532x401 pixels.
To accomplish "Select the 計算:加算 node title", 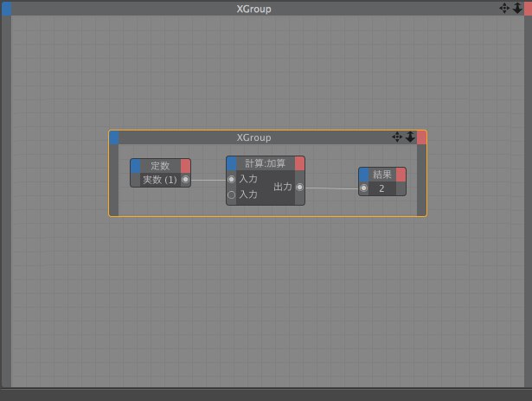I will (x=266, y=163).
